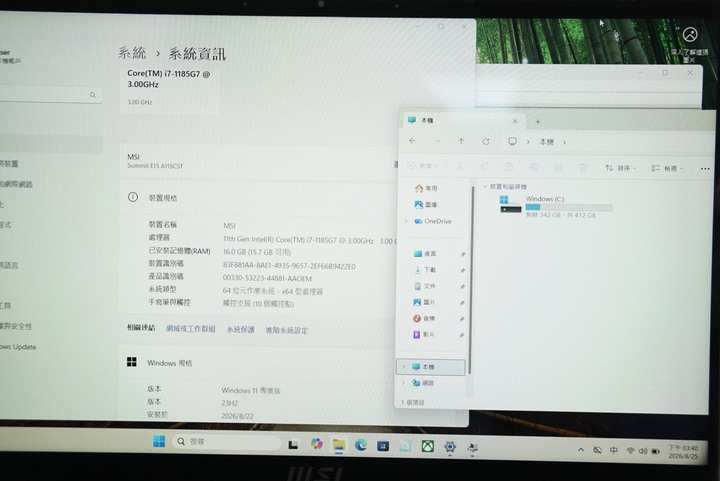720x481 pixels.
Task: Click the taskbar search box
Action: [x=227, y=442]
